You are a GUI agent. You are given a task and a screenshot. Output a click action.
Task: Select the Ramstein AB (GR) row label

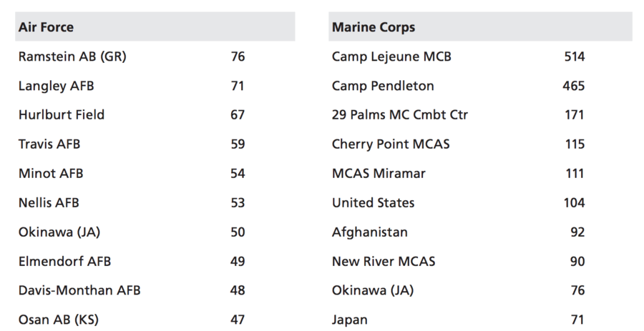(x=72, y=56)
